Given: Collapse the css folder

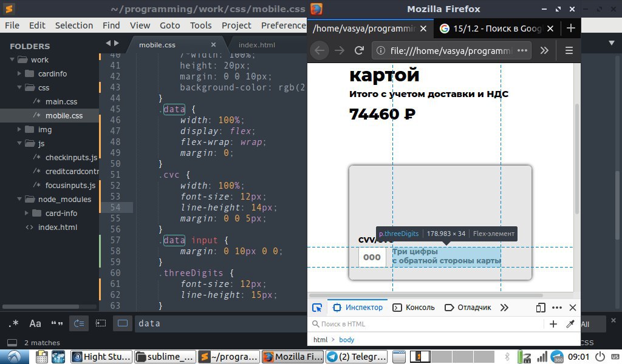Looking at the screenshot, I should click(x=19, y=87).
